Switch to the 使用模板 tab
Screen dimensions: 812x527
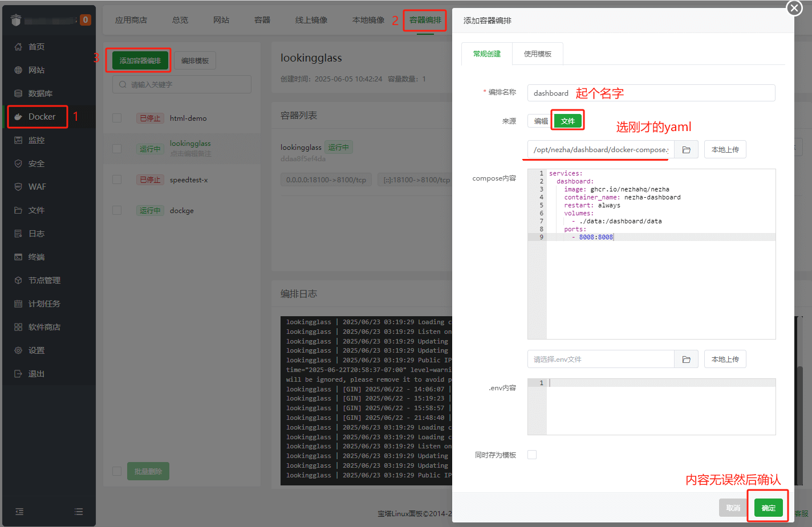(537, 53)
